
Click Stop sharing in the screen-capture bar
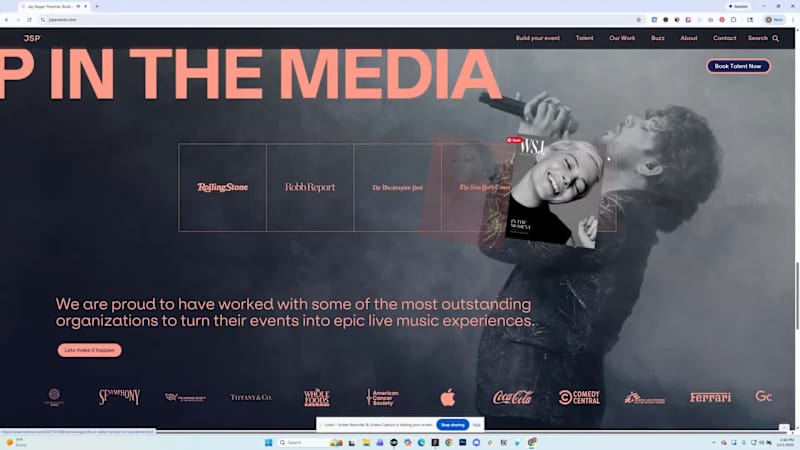coord(453,424)
